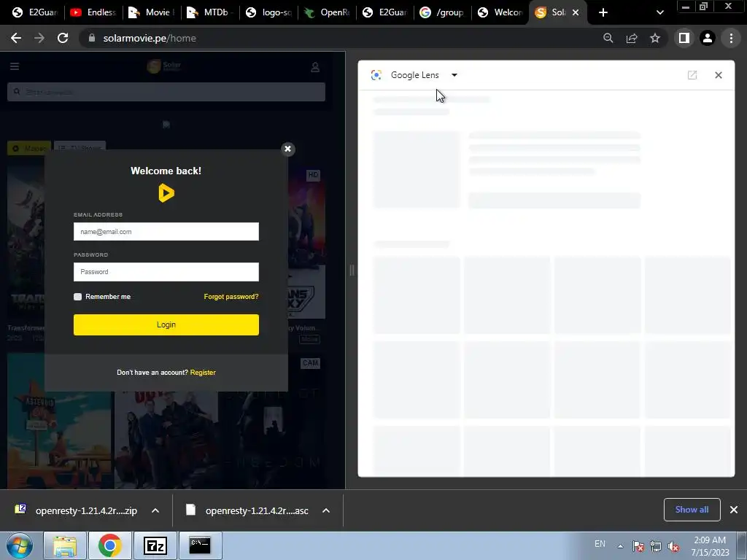Image resolution: width=747 pixels, height=560 pixels.
Task: Click the share page icon
Action: [632, 38]
